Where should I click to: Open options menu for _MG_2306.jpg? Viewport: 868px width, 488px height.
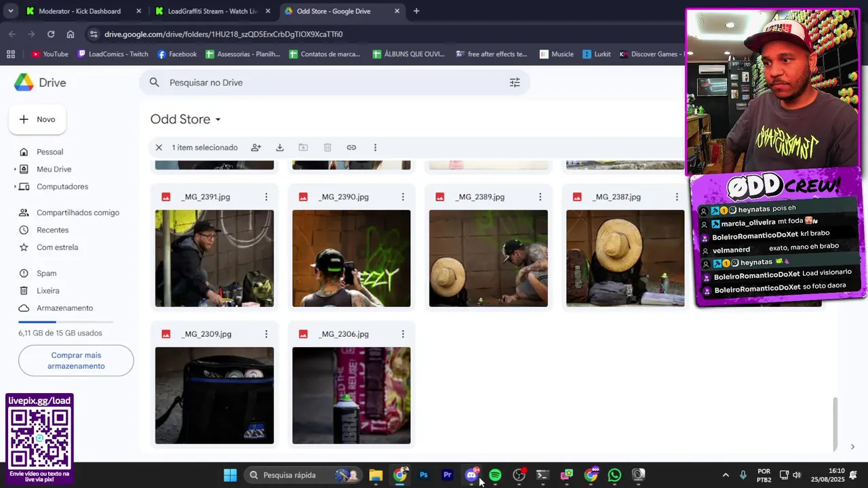click(x=403, y=334)
